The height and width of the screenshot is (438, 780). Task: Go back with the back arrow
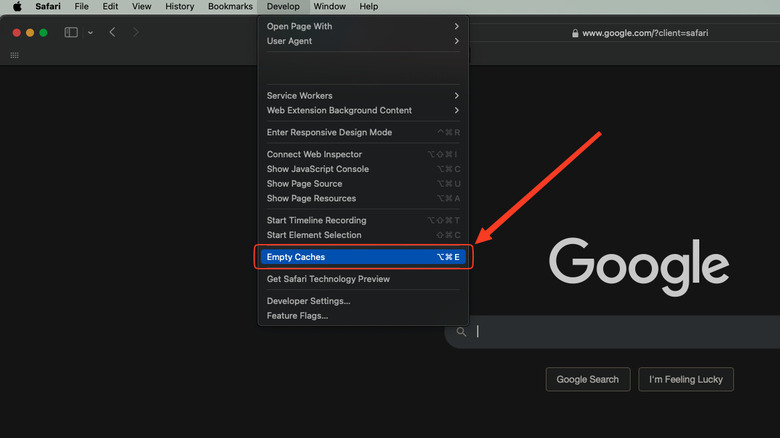point(112,32)
